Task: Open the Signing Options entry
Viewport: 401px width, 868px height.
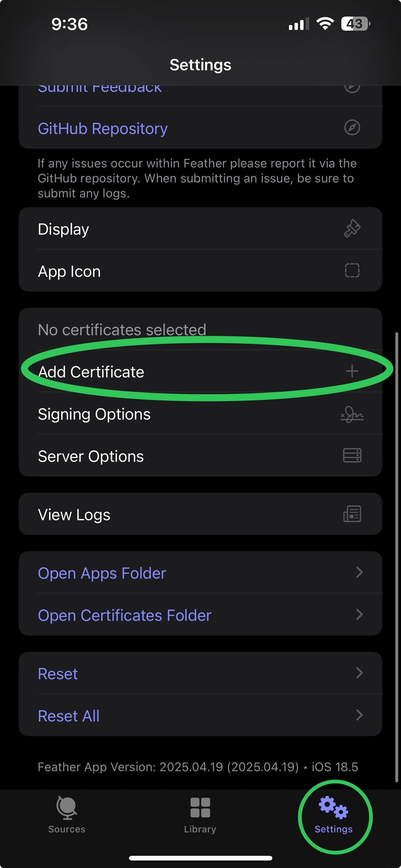Action: tap(200, 413)
